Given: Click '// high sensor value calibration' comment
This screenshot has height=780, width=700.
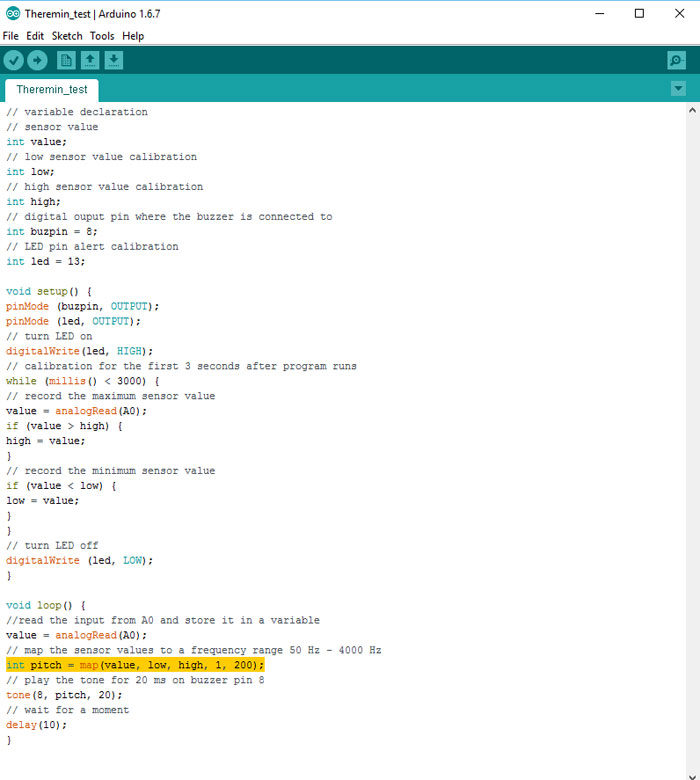Looking at the screenshot, I should 104,187.
